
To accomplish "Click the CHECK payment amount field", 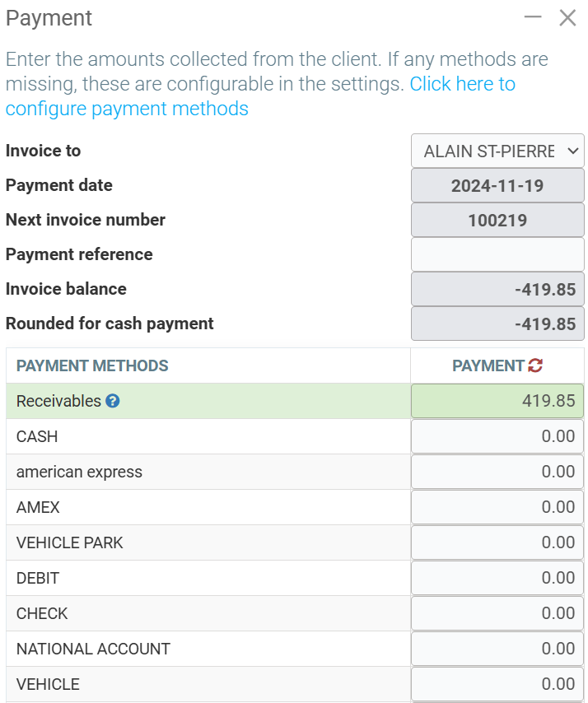I will pyautogui.click(x=497, y=613).
